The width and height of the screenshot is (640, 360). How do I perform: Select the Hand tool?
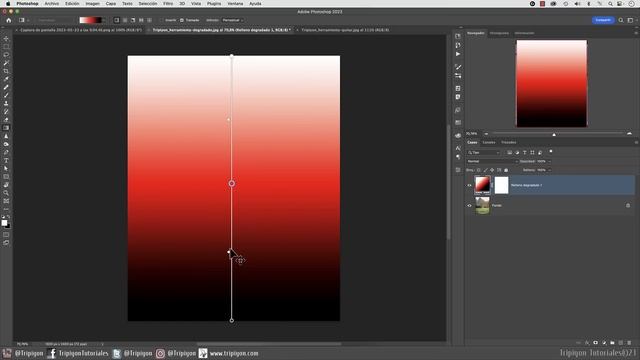(6, 185)
